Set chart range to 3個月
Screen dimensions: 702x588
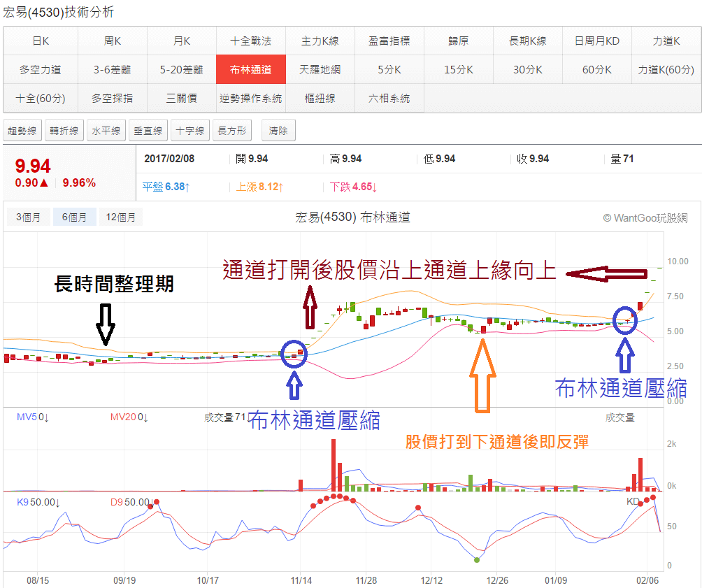(x=28, y=217)
